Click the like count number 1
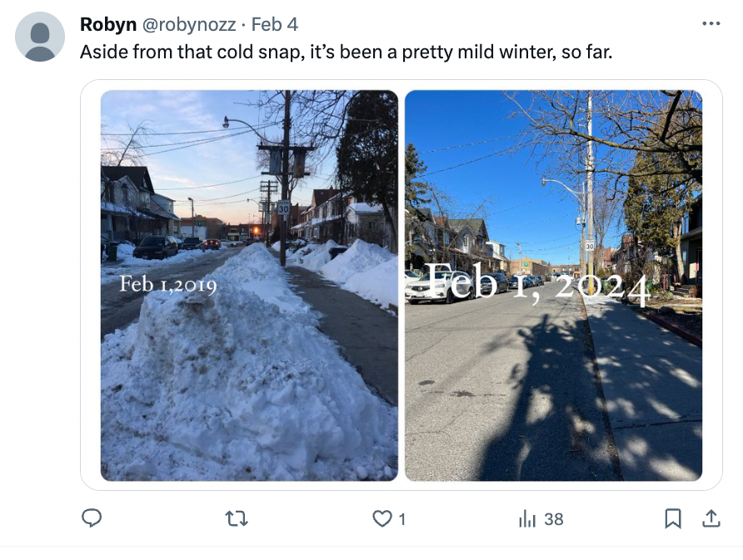 pyautogui.click(x=401, y=520)
